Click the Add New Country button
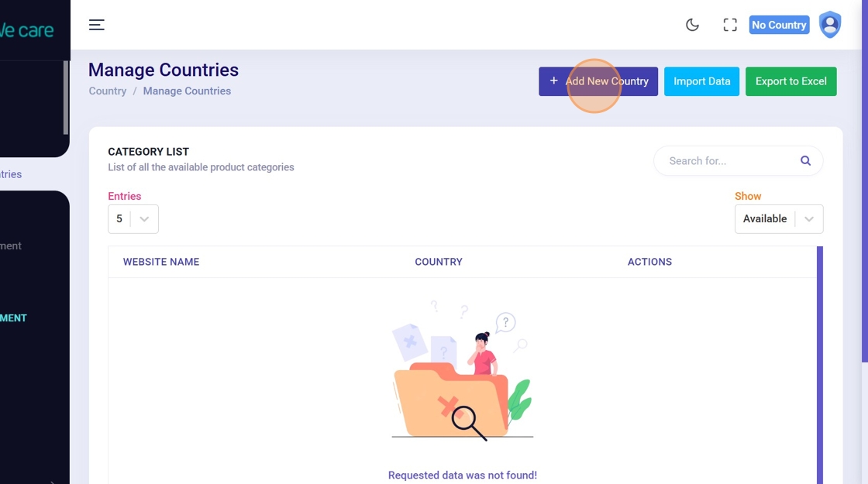This screenshot has height=484, width=868. pyautogui.click(x=598, y=81)
